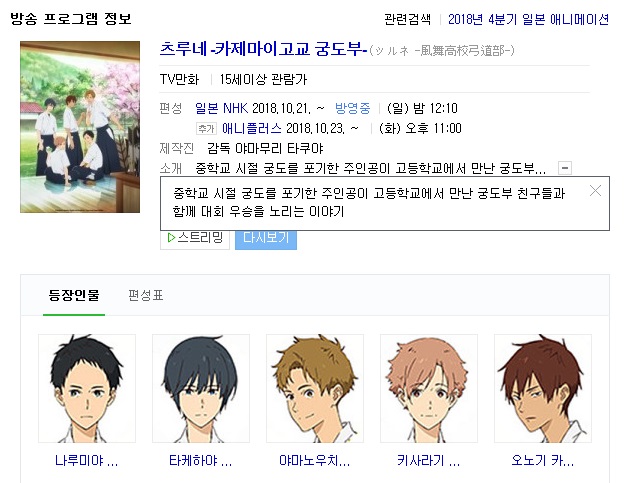
Task: Open the 오노기 character portrait
Action: point(543,388)
